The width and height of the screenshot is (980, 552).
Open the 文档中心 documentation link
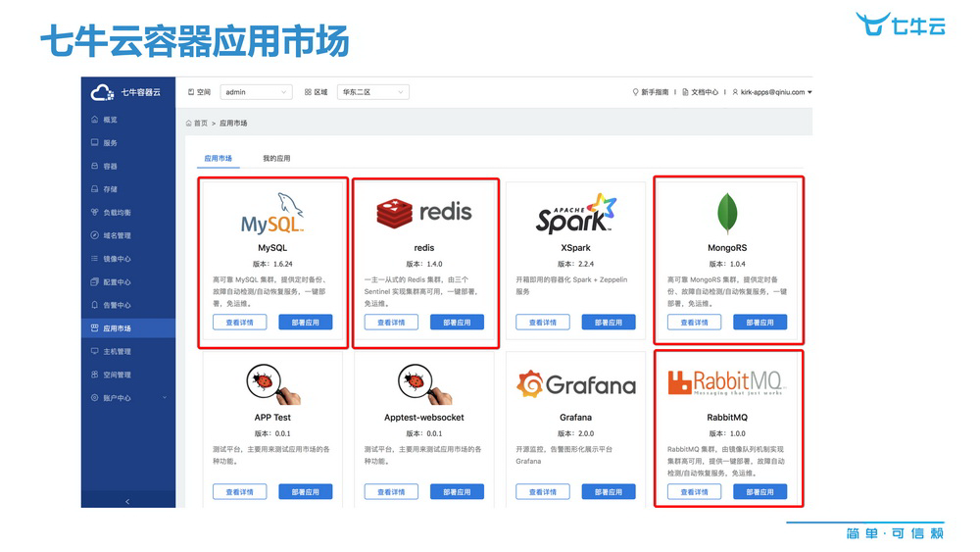(700, 92)
